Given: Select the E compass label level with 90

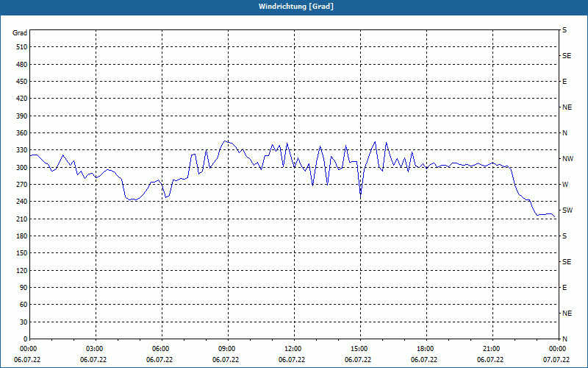Looking at the screenshot, I should tap(564, 288).
